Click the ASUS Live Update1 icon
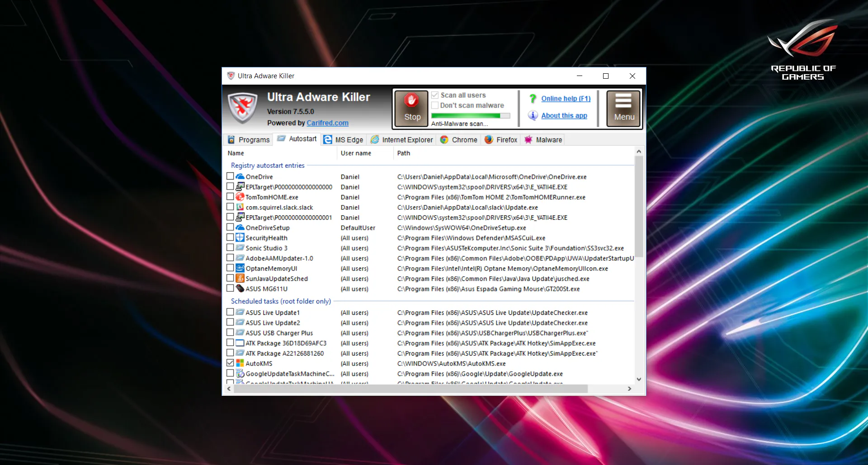Screen dimensions: 868x465 [240, 312]
